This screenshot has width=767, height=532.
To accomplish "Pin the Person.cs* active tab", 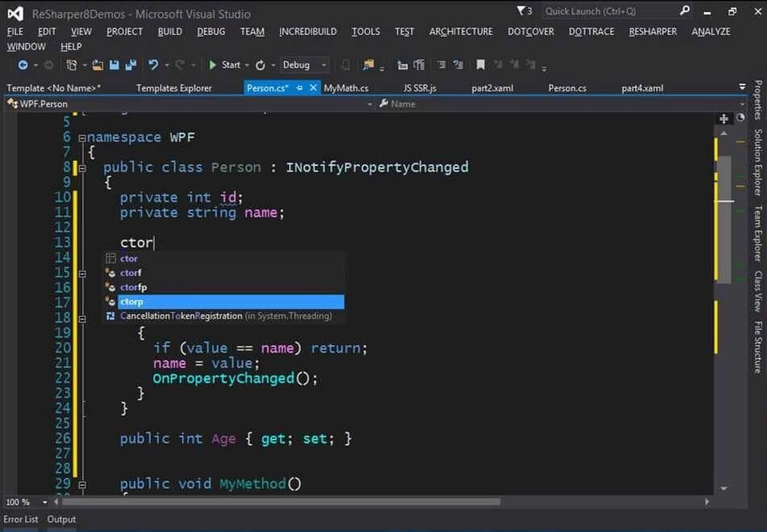I will pyautogui.click(x=299, y=88).
